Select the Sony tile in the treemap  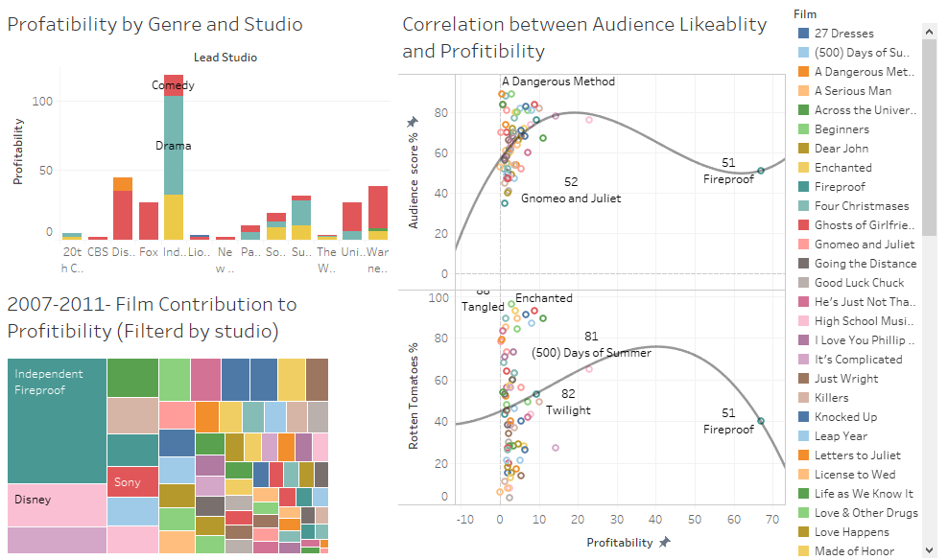[x=132, y=481]
